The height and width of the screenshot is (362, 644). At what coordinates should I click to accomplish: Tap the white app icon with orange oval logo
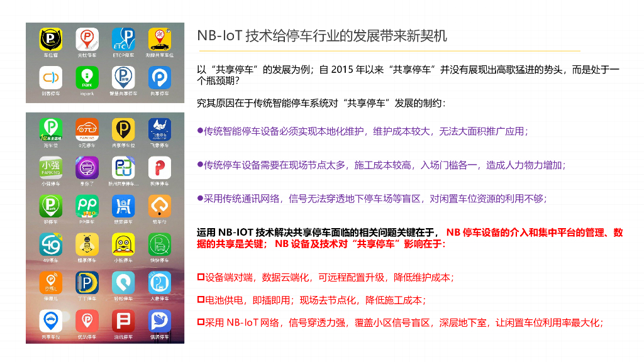click(x=50, y=77)
